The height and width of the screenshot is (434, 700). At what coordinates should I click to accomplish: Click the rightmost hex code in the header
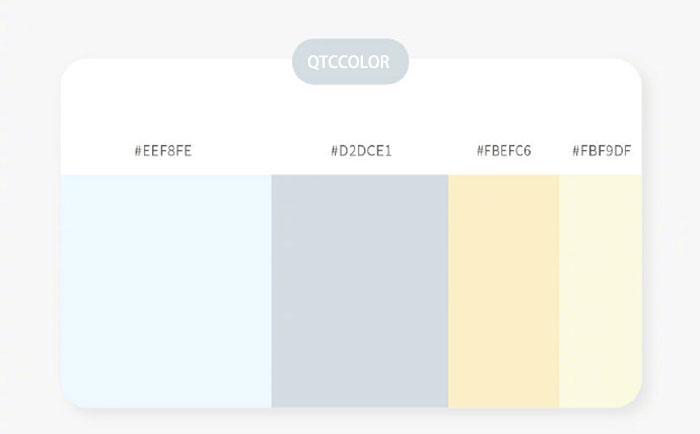point(601,151)
